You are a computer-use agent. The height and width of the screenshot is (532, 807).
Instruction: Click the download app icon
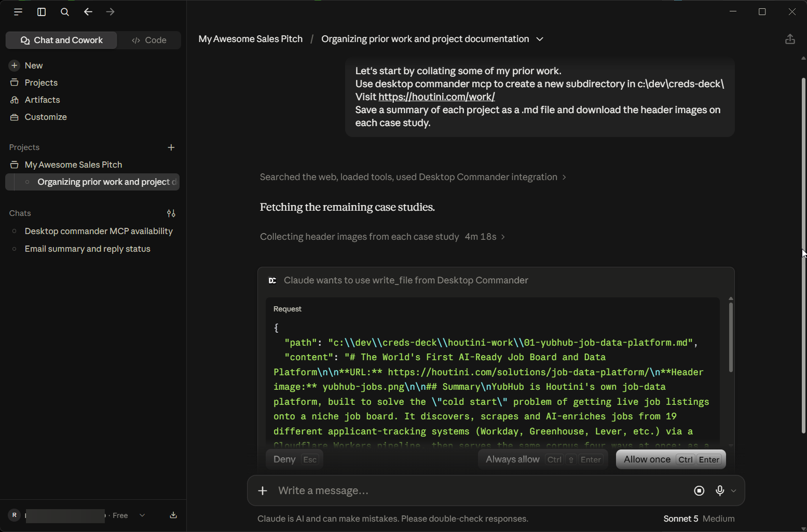pyautogui.click(x=173, y=515)
